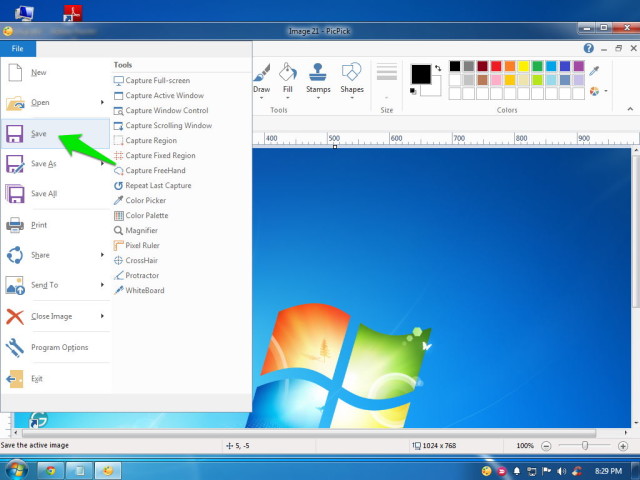Click the zoom out minus button
Image resolution: width=640 pixels, height=480 pixels.
546,446
